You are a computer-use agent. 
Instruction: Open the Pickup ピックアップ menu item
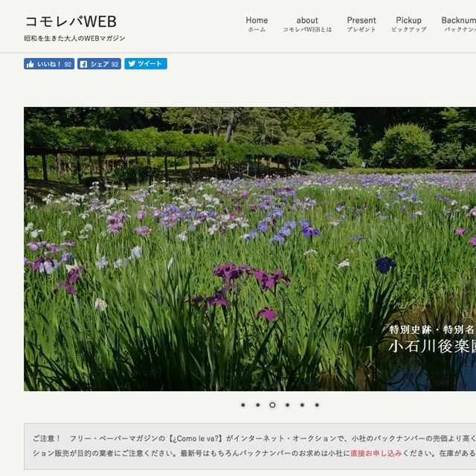[408, 25]
